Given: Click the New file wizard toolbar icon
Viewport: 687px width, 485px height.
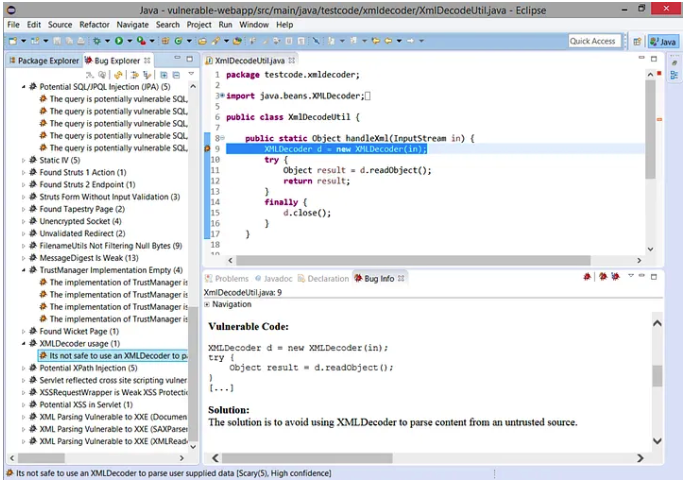Looking at the screenshot, I should 13,41.
